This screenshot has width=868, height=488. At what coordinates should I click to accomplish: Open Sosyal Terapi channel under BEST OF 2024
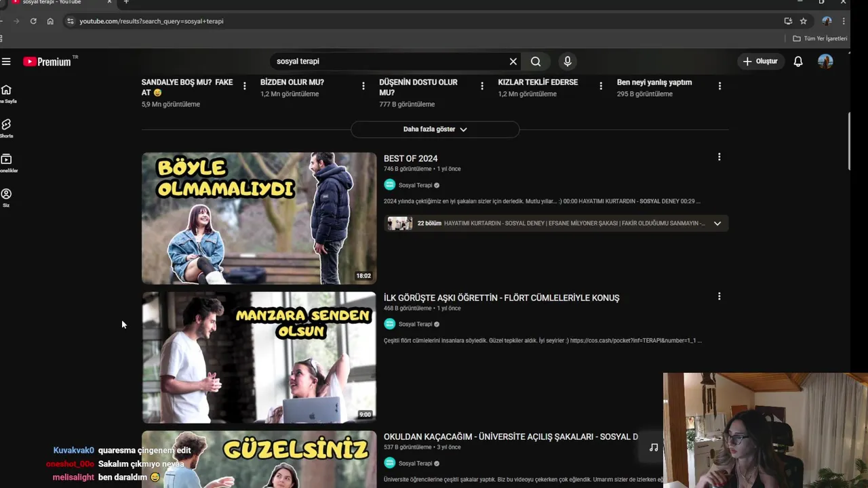(415, 185)
